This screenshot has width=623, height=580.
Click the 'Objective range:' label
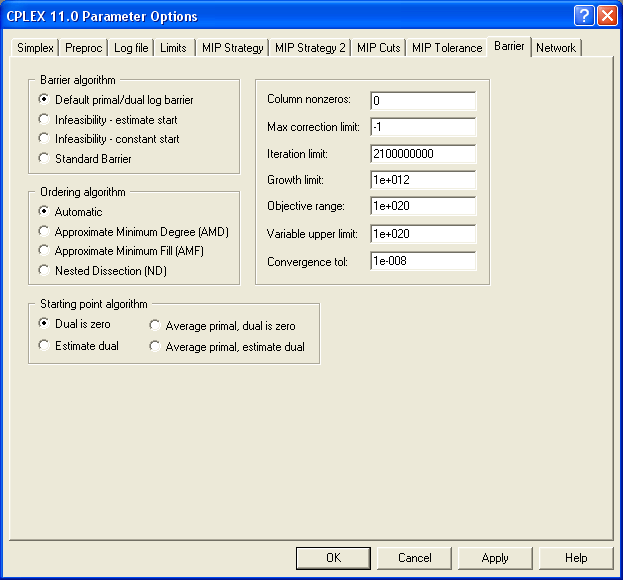pos(306,206)
